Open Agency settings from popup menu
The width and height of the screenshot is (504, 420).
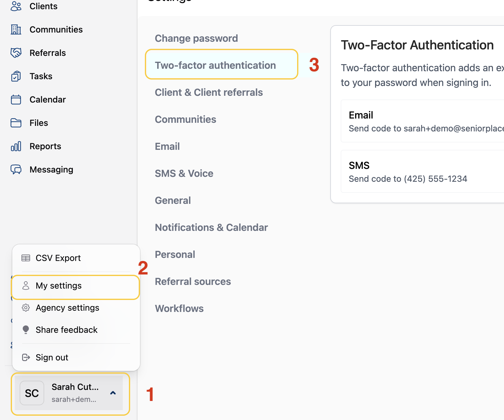click(67, 308)
